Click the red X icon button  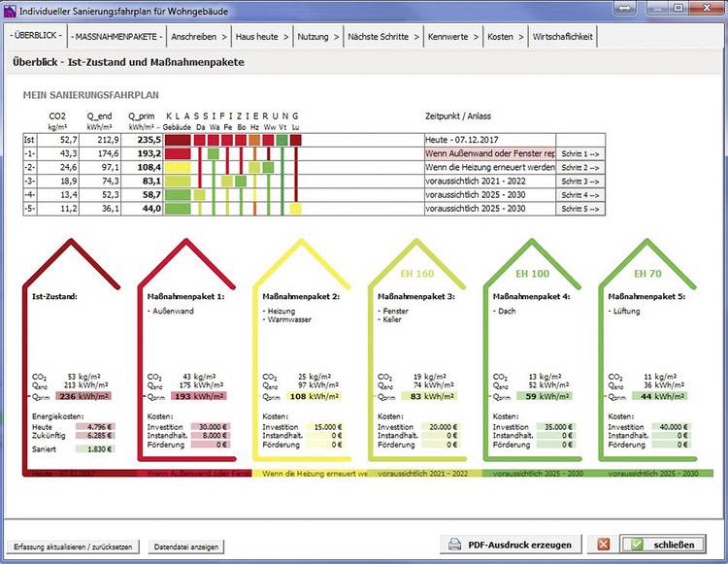tap(603, 545)
